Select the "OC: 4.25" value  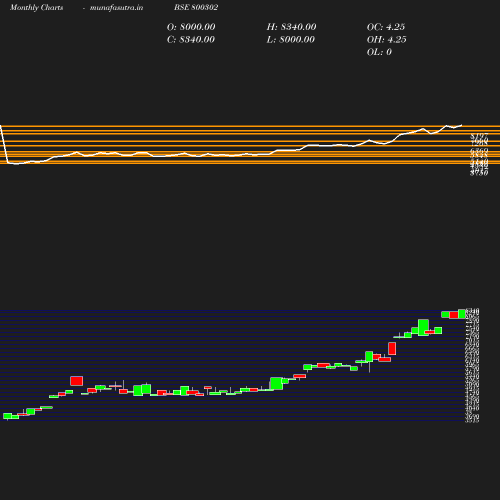[386, 27]
